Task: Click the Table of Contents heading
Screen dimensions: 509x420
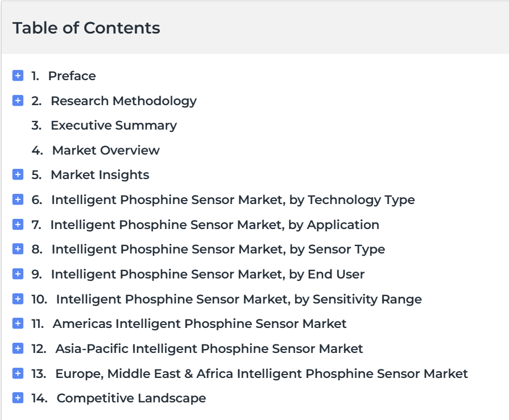Action: 86,28
